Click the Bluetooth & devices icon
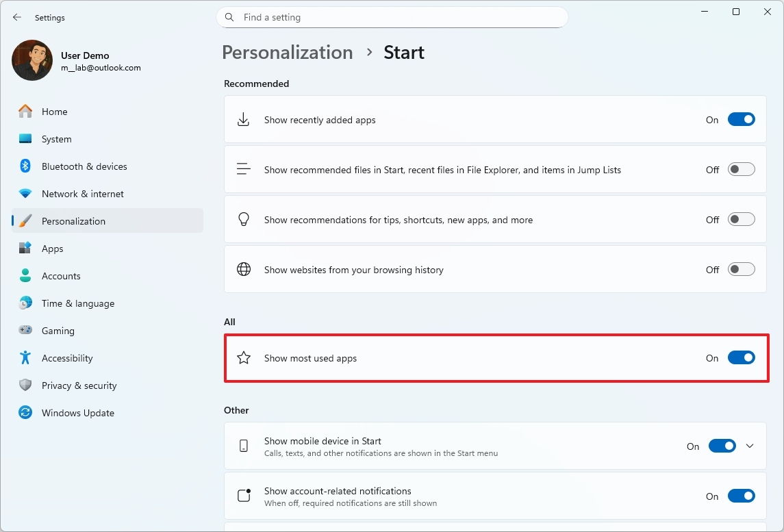This screenshot has height=532, width=784. coord(25,166)
